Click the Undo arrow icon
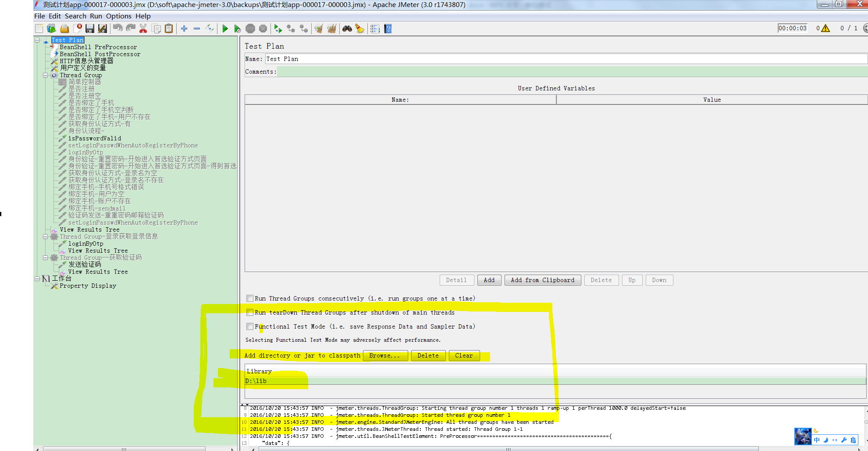 click(x=117, y=29)
